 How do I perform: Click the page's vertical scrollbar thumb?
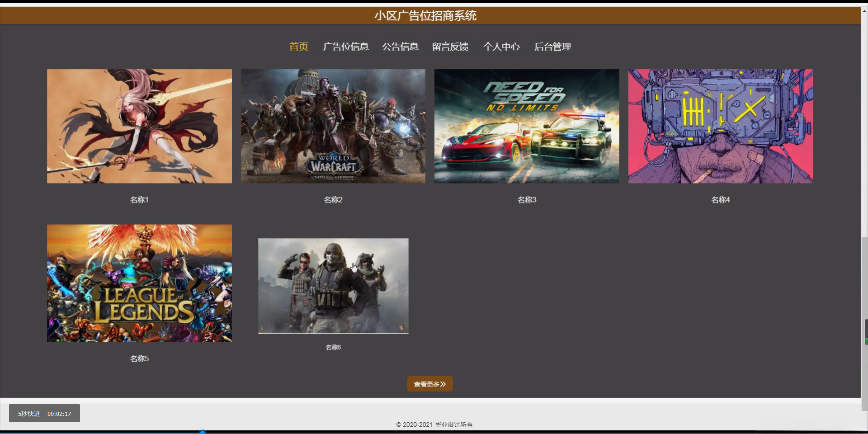(864, 323)
